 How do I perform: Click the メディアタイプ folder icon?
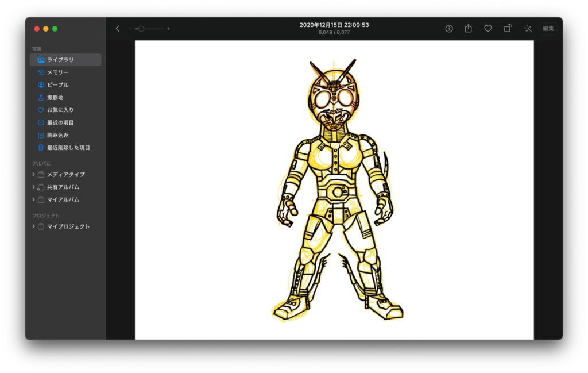click(41, 175)
